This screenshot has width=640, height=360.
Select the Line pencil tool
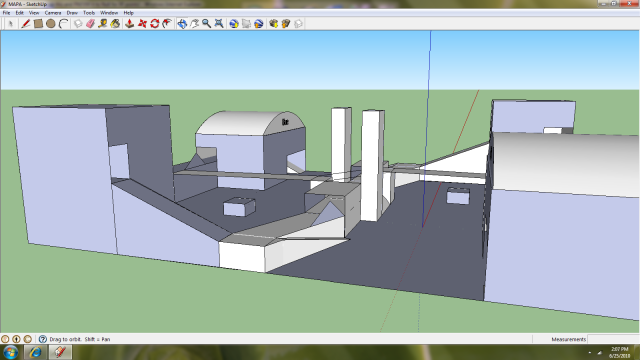(26, 24)
